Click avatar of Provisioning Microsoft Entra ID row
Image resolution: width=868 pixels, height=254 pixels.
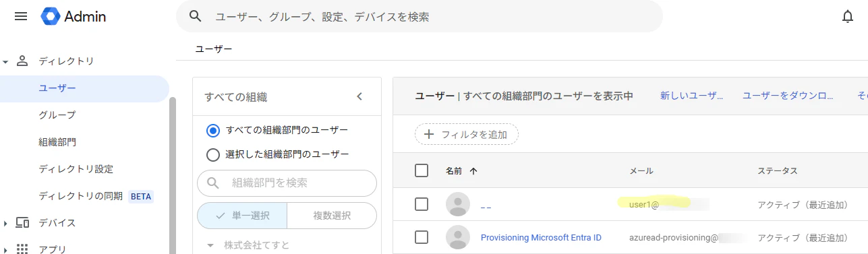pyautogui.click(x=458, y=237)
